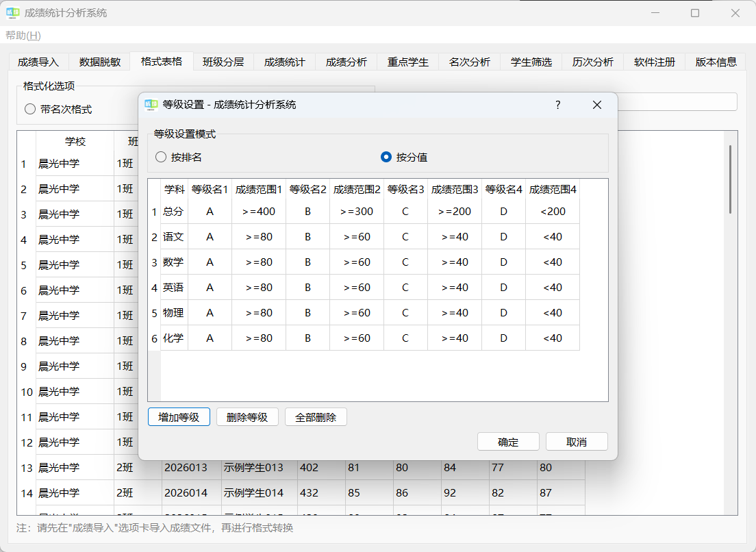This screenshot has width=756, height=552.
Task: Click the 学科 column header
Action: [x=174, y=189]
